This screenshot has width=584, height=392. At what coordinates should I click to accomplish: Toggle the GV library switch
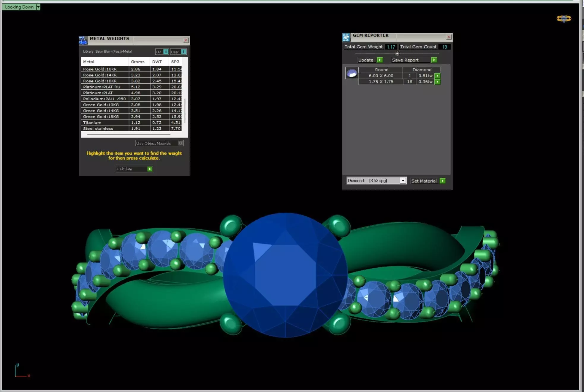166,52
